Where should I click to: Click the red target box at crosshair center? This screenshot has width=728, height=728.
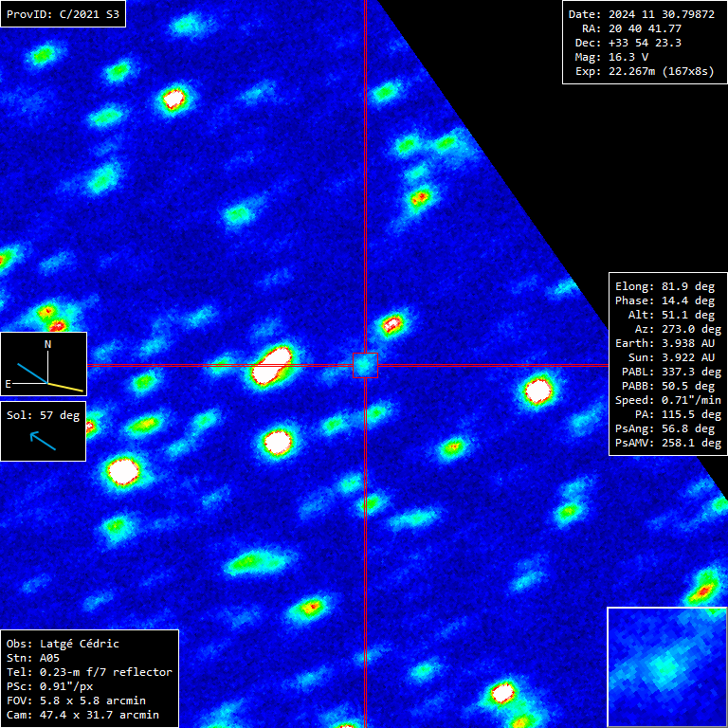(365, 365)
